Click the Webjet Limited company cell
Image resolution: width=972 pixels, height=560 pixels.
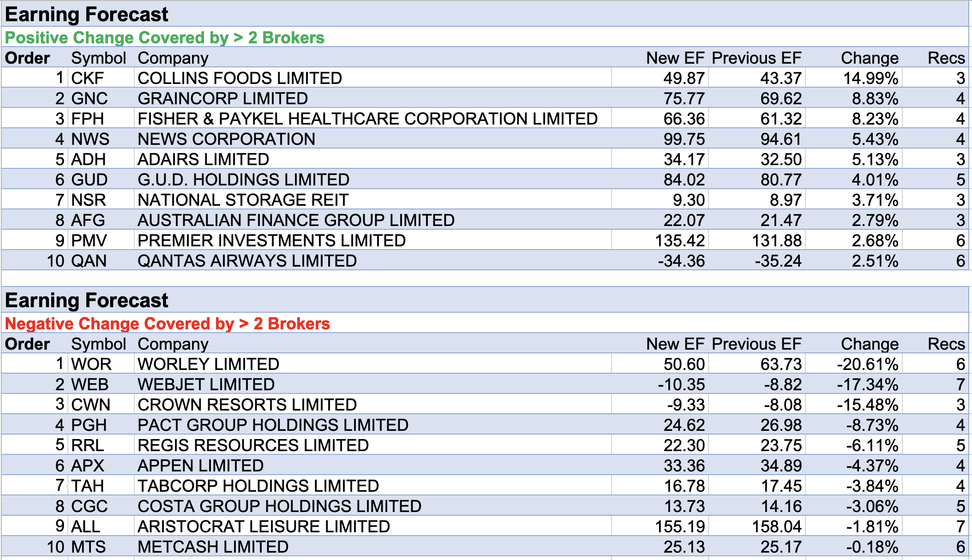click(206, 384)
